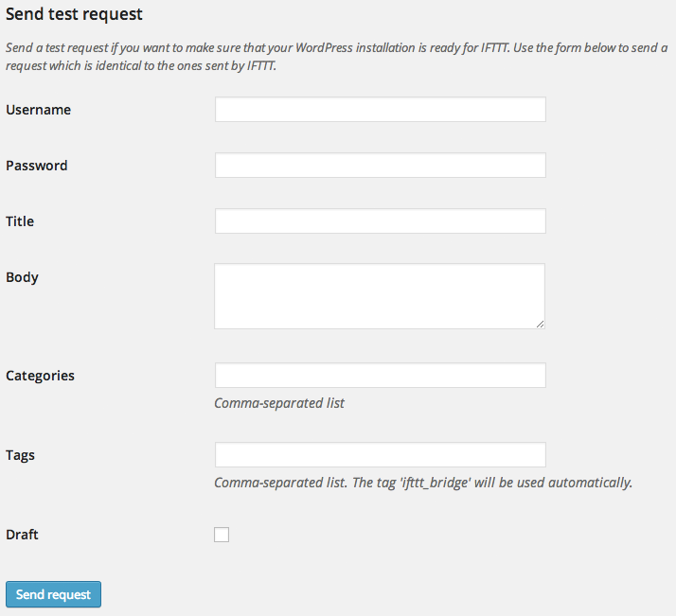Click the Categories label
This screenshot has width=676, height=616.
[40, 376]
